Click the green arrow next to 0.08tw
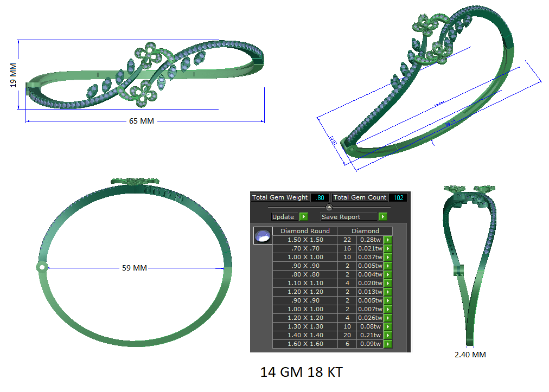549x392 pixels. (x=388, y=326)
